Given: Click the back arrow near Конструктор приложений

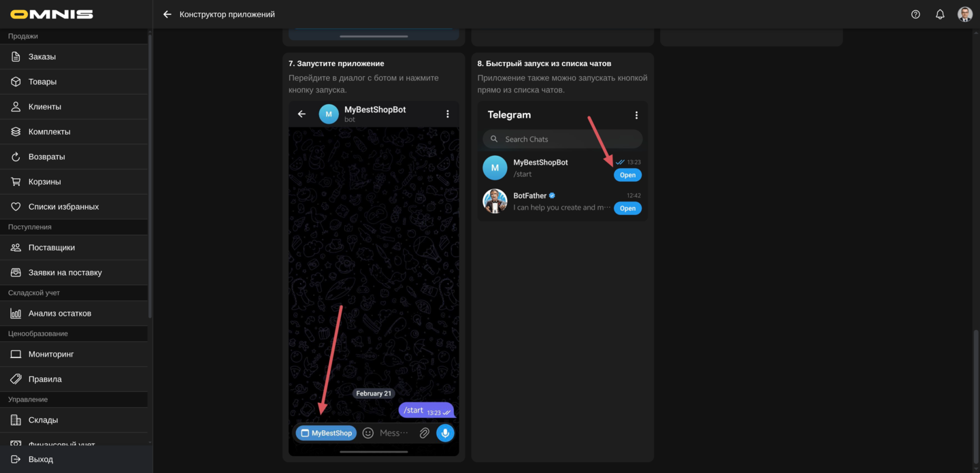Looking at the screenshot, I should 167,14.
